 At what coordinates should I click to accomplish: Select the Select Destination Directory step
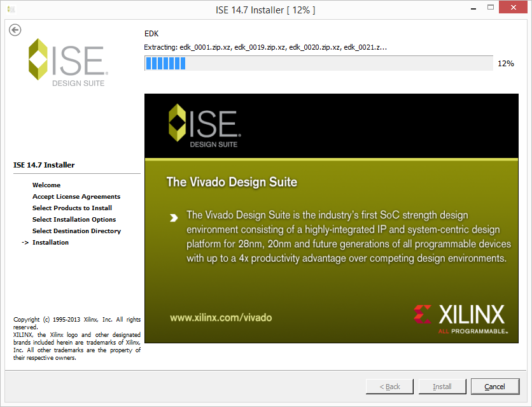pyautogui.click(x=76, y=231)
